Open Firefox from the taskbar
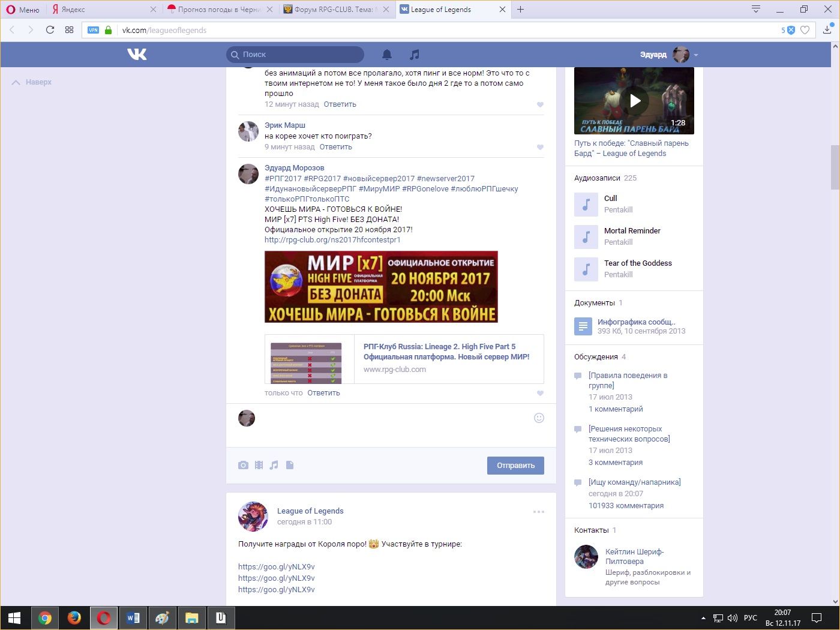Screen dimensions: 840x630 [x=74, y=618]
